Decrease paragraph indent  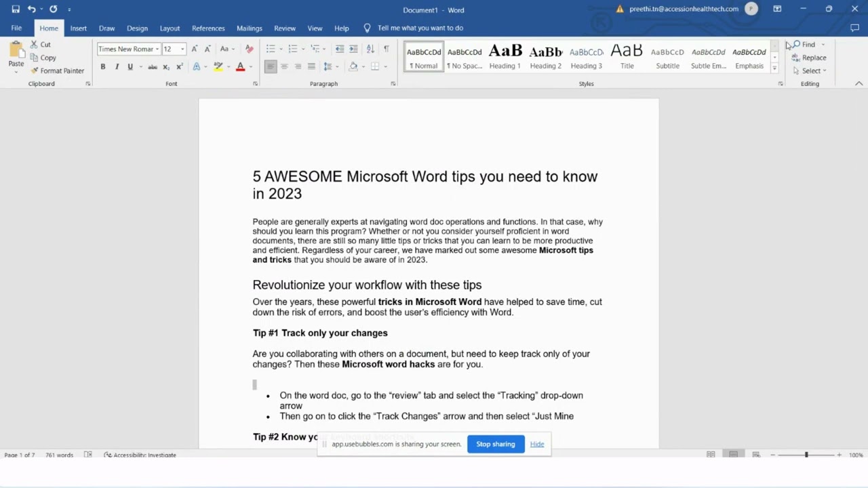(340, 49)
